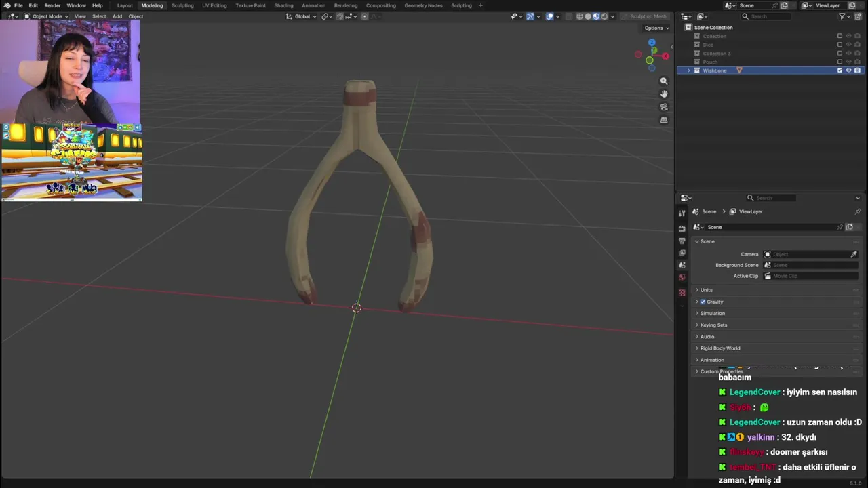Open viewport shading options dropdown arrow

(x=612, y=16)
